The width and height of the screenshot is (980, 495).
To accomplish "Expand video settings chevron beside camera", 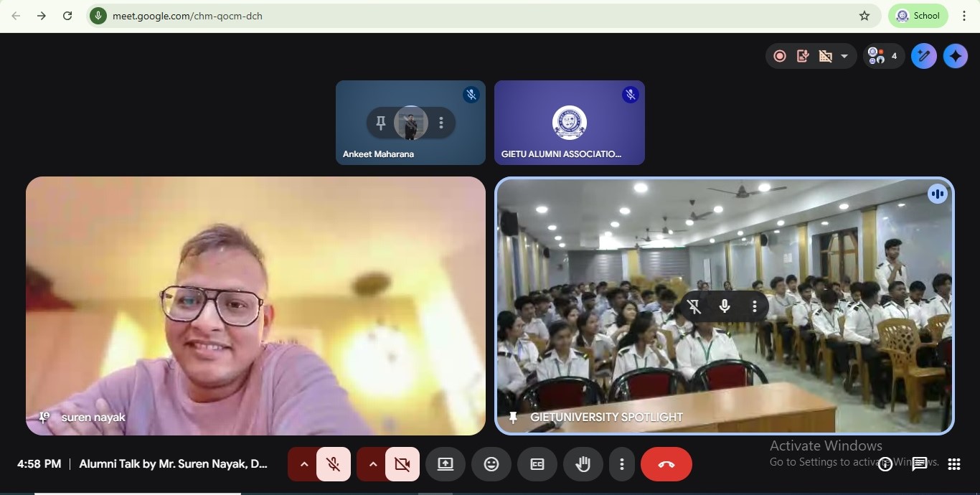I will click(373, 464).
